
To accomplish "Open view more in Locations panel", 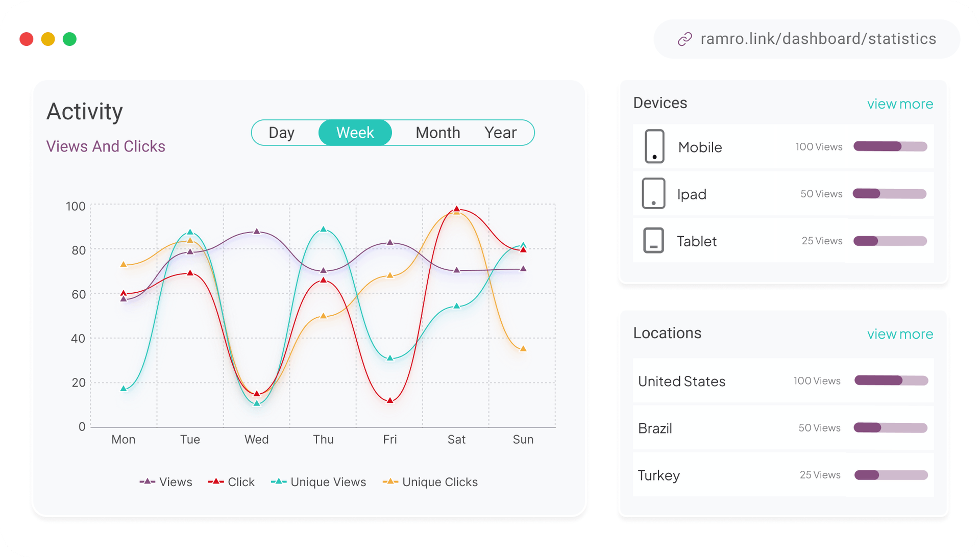I will pyautogui.click(x=900, y=334).
